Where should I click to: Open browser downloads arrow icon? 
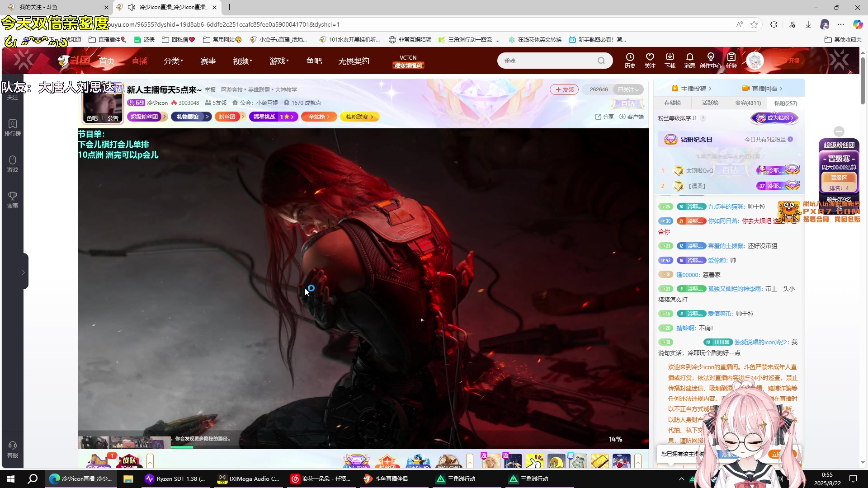(808, 24)
